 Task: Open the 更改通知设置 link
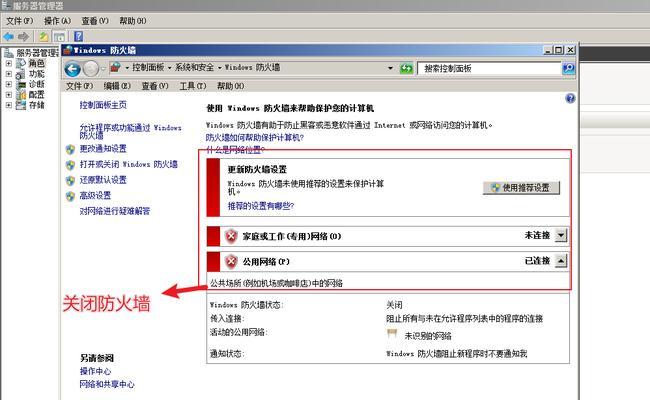[103, 149]
